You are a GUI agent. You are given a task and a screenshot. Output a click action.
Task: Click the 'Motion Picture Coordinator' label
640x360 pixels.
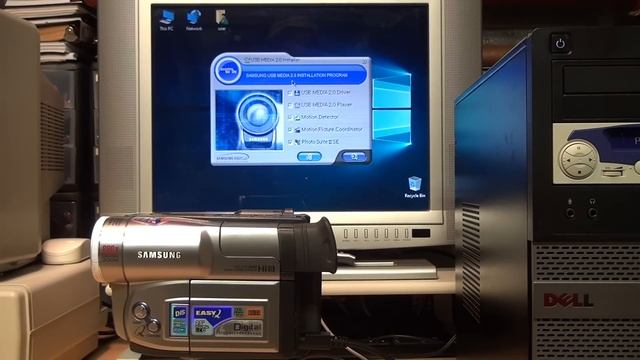tap(332, 129)
